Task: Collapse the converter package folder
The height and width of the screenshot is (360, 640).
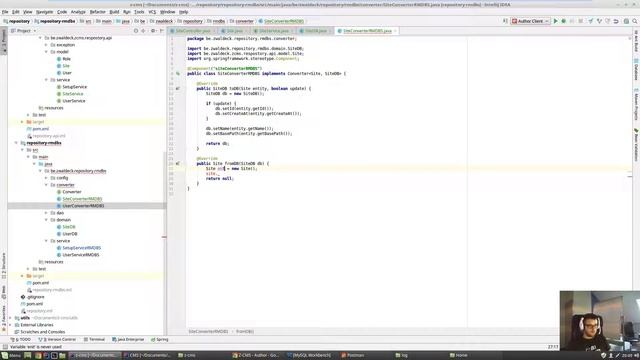Action: (x=47, y=185)
